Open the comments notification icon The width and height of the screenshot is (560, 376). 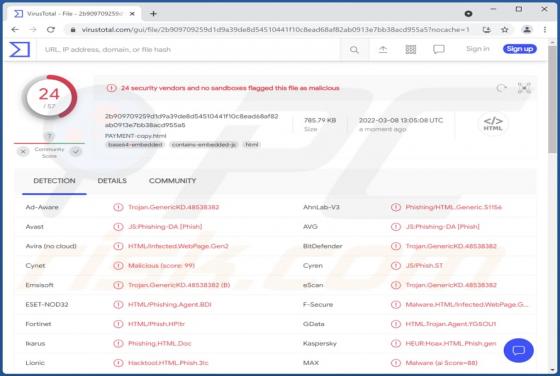[x=439, y=49]
